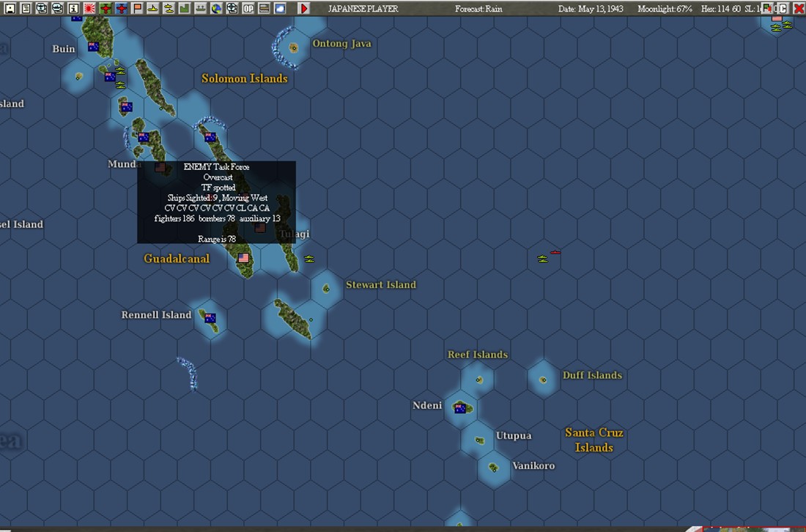Select the rising sun Japanese air icon
806x532 pixels.
[x=89, y=8]
